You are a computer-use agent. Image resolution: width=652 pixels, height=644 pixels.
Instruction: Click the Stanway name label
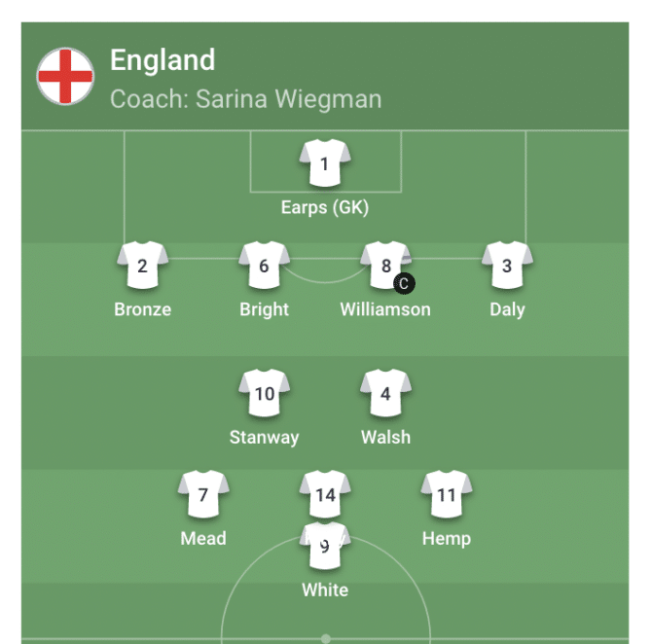coord(264,438)
